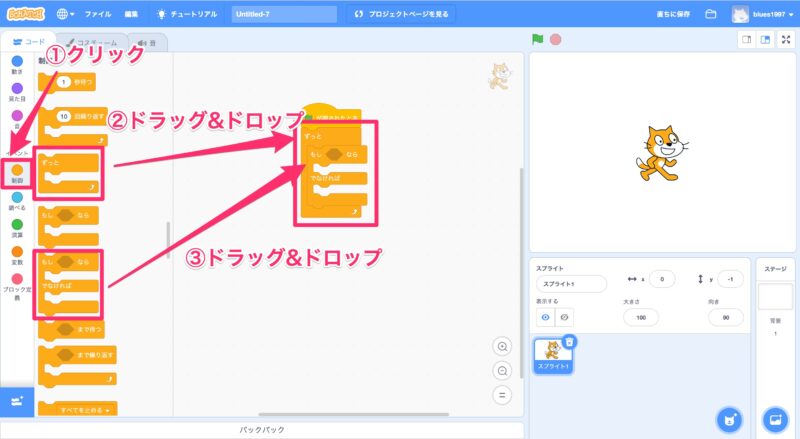800x439 pixels.
Task: Open the globe language dropdown
Action: 66,14
